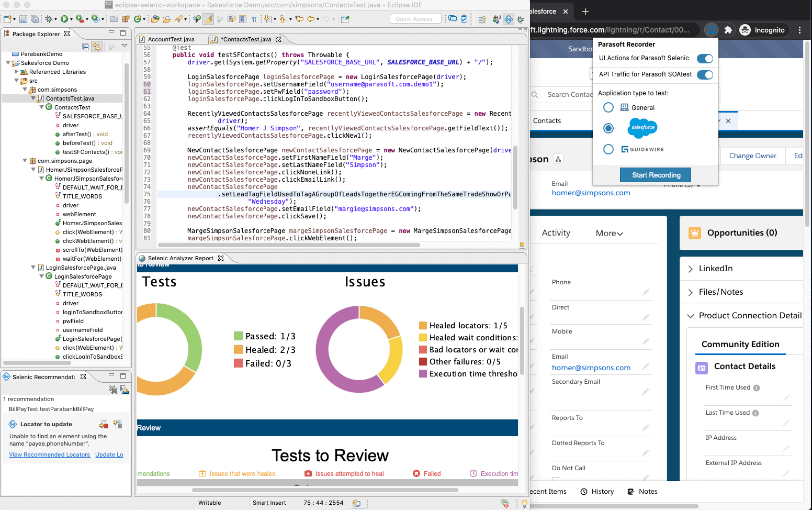
Task: Select the Guidewire application type radio button
Action: tap(608, 149)
